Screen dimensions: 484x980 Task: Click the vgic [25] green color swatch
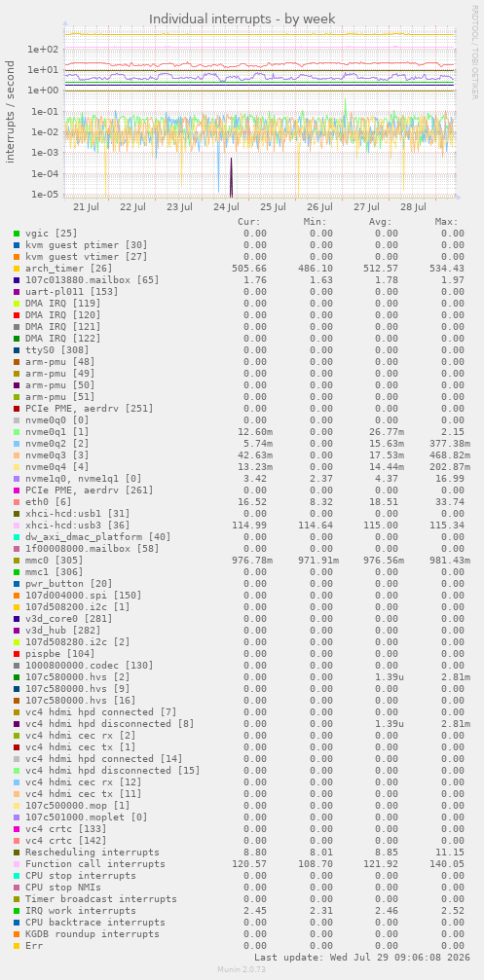coord(17,234)
